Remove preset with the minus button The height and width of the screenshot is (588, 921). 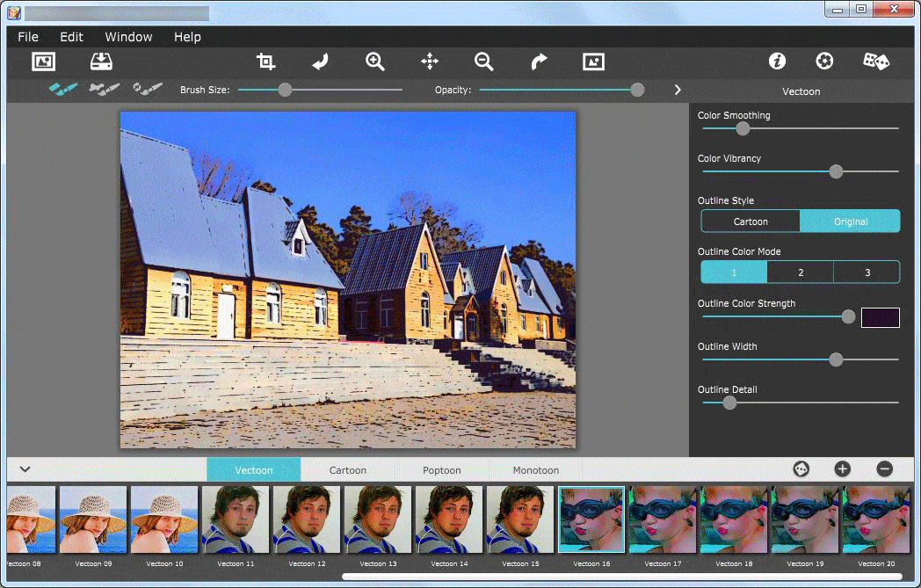(883, 469)
